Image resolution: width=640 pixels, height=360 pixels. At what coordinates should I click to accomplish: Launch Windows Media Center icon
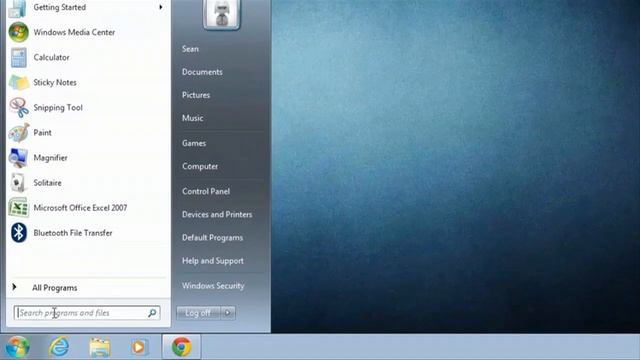pyautogui.click(x=18, y=32)
